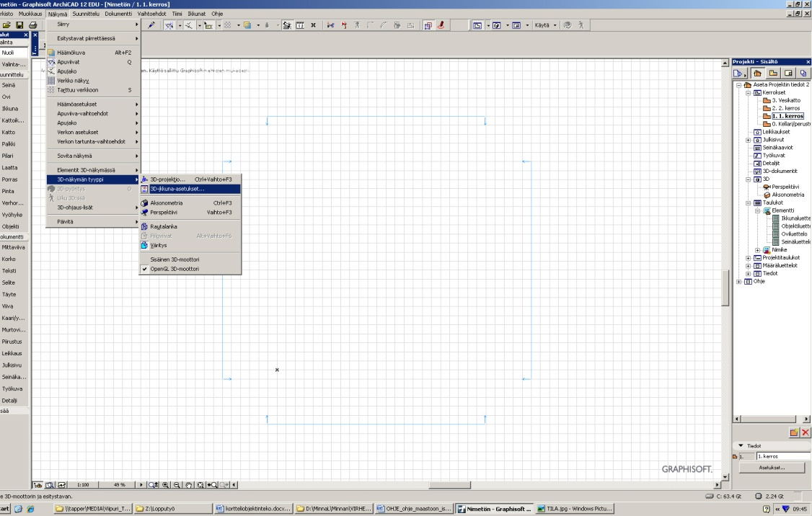This screenshot has height=516, width=812.
Task: Click the guide lines toolbar icon
Action: 169,25
